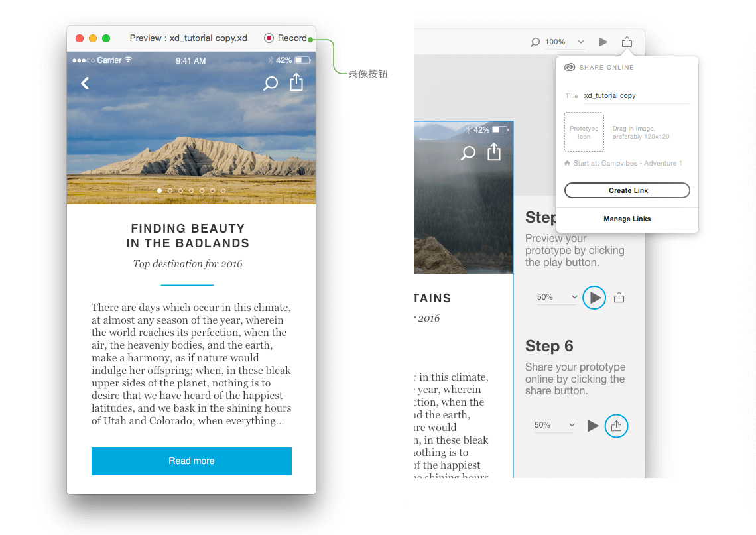
Task: Click the zoom magnifier icon in the top toolbar
Action: 535,42
